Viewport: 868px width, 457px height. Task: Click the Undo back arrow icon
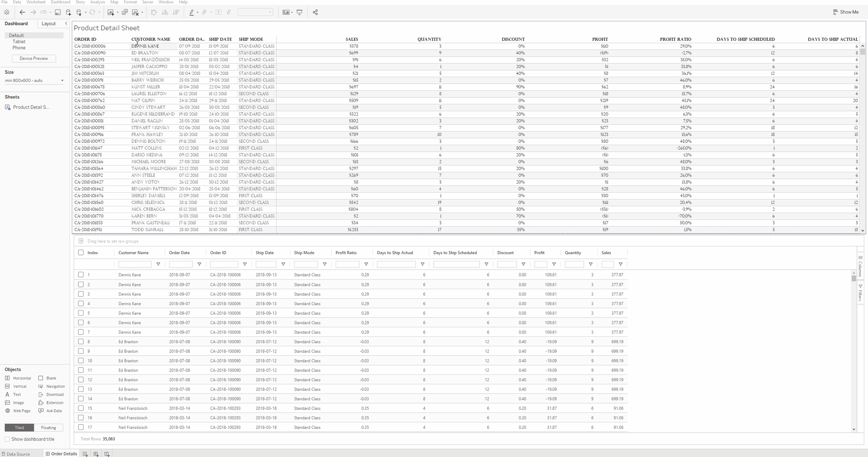pyautogui.click(x=22, y=12)
